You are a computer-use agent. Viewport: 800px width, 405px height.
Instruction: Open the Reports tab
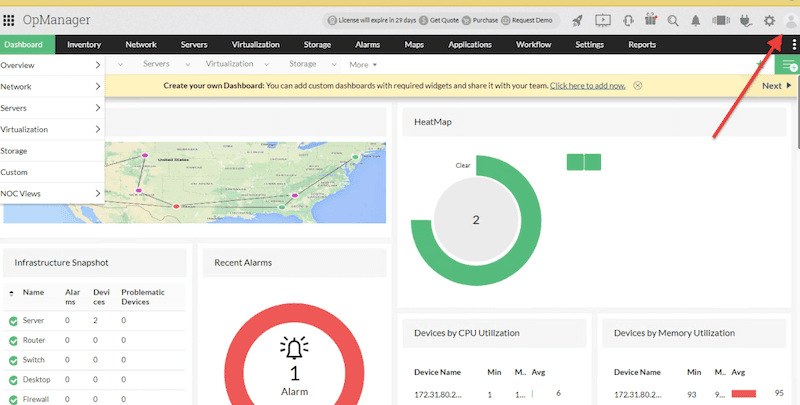click(642, 44)
